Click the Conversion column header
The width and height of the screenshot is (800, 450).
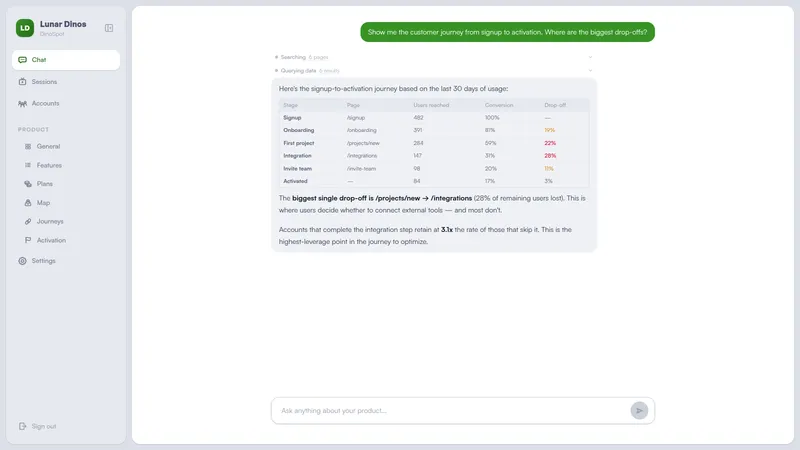tap(499, 105)
